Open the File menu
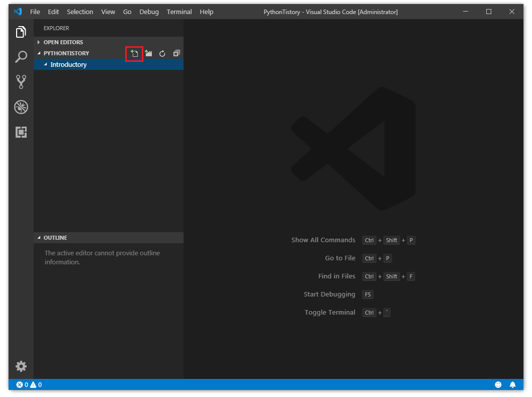The image size is (532, 397). pyautogui.click(x=35, y=12)
